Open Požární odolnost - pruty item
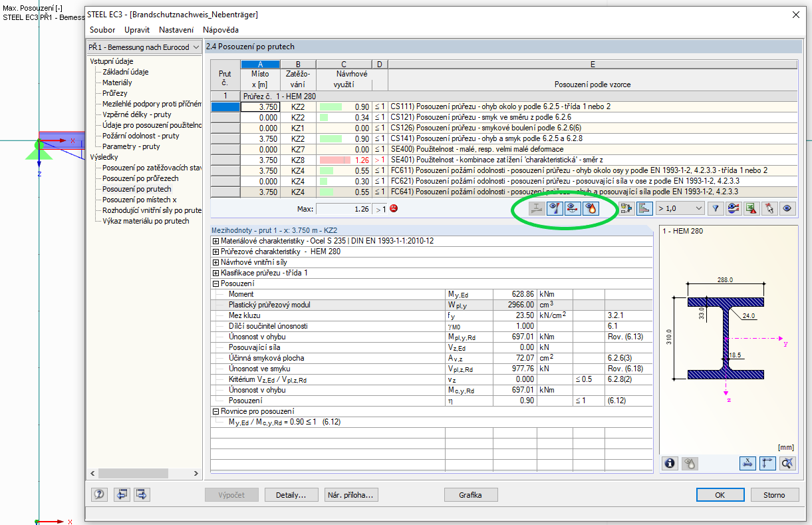812x525 pixels. pyautogui.click(x=140, y=136)
